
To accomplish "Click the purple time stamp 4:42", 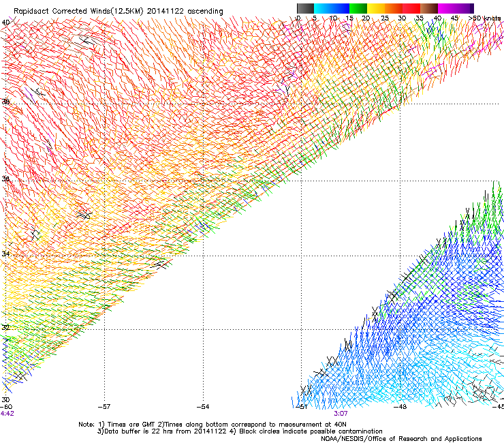I will click(7, 414).
